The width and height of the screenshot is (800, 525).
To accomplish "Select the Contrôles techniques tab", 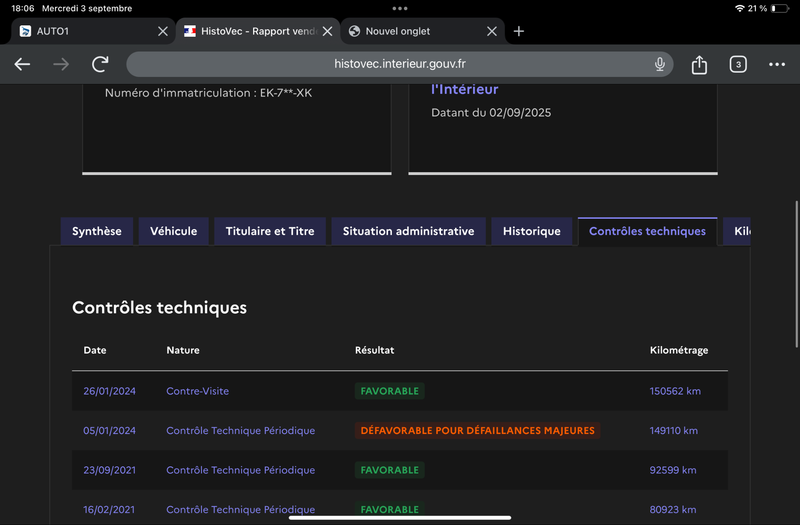I will point(647,231).
